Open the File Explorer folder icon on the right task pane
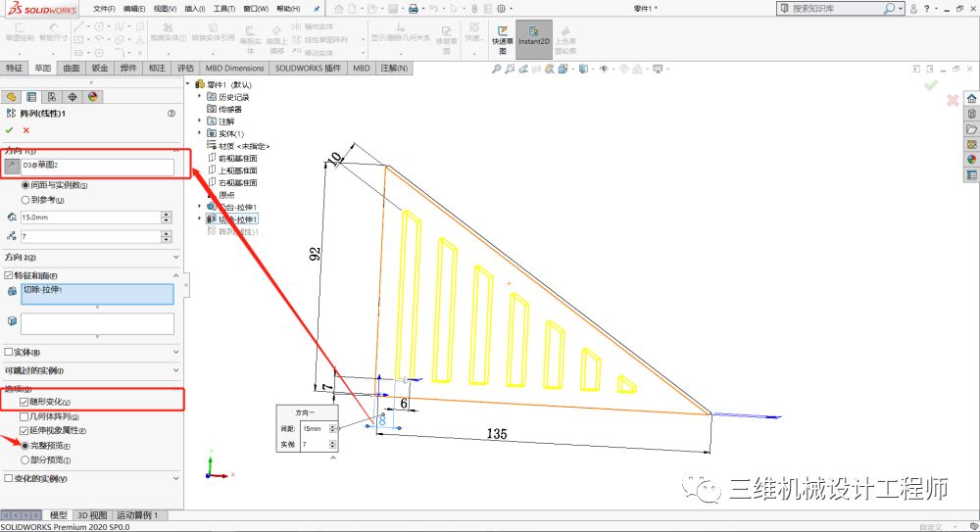The image size is (980, 532). click(972, 129)
